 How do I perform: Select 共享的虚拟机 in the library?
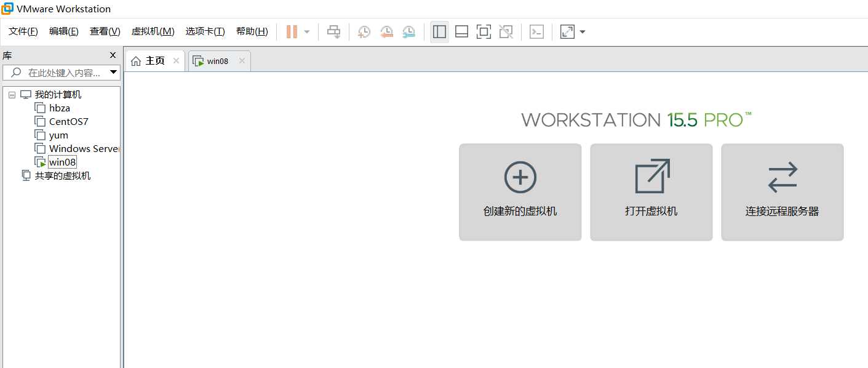63,176
